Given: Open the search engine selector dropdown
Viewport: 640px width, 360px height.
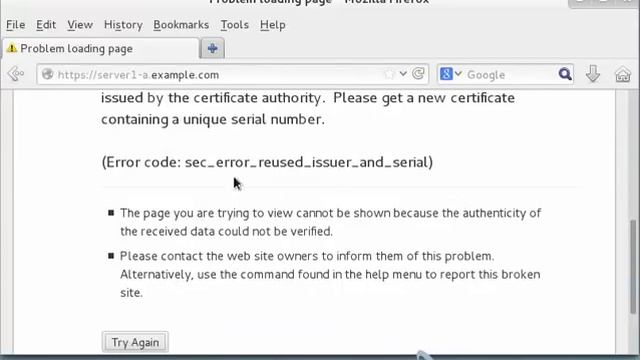Looking at the screenshot, I should [451, 74].
